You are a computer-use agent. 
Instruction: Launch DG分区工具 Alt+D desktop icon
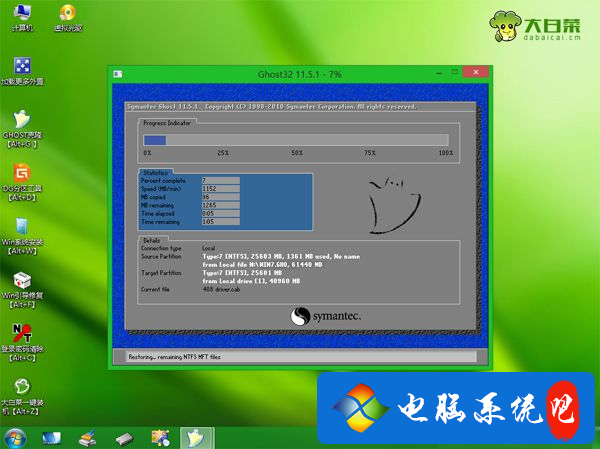[22, 183]
